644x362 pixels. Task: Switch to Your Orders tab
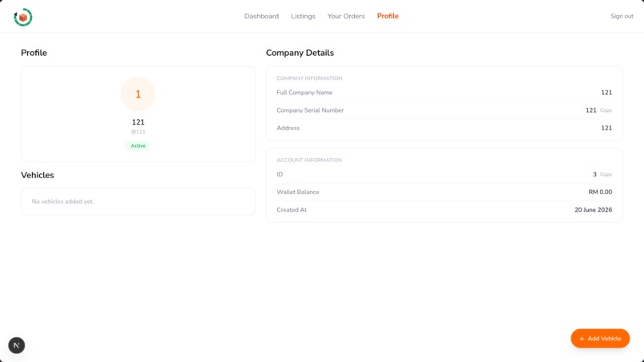tap(346, 16)
